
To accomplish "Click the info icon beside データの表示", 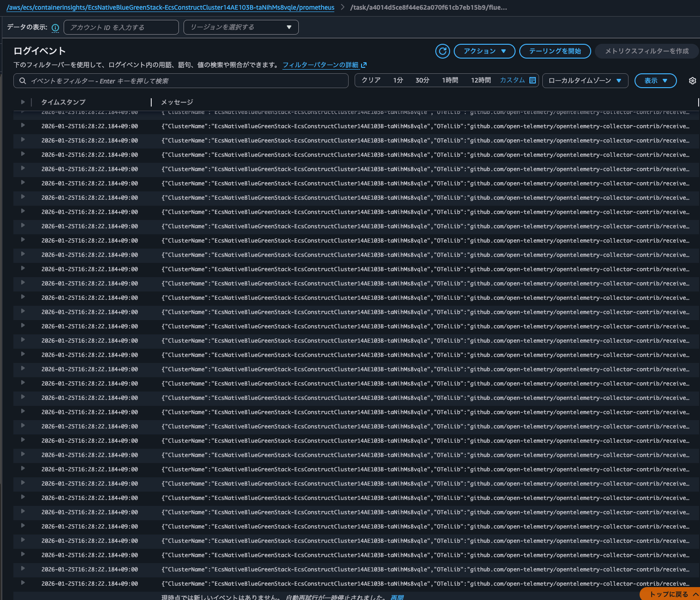I will pyautogui.click(x=55, y=28).
